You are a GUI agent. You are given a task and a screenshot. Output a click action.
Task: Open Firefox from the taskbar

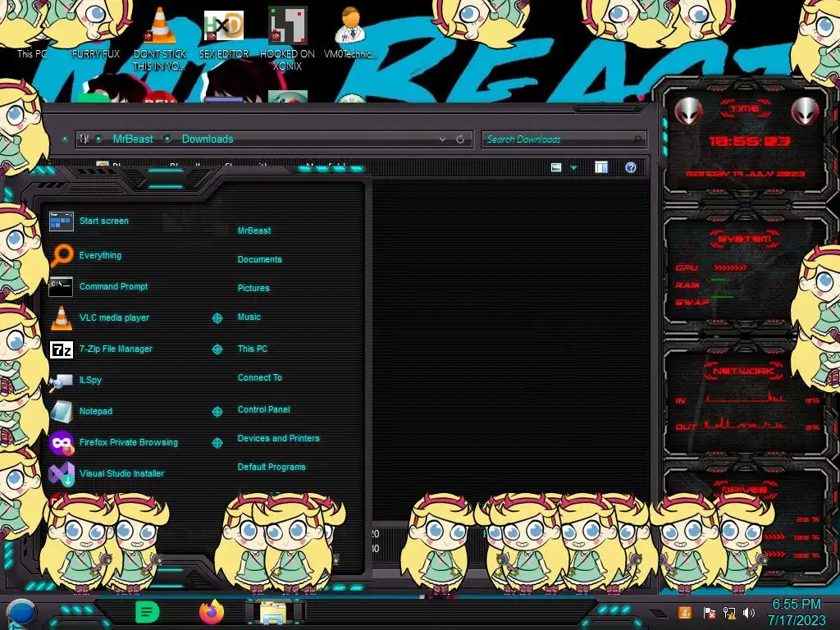click(x=212, y=611)
